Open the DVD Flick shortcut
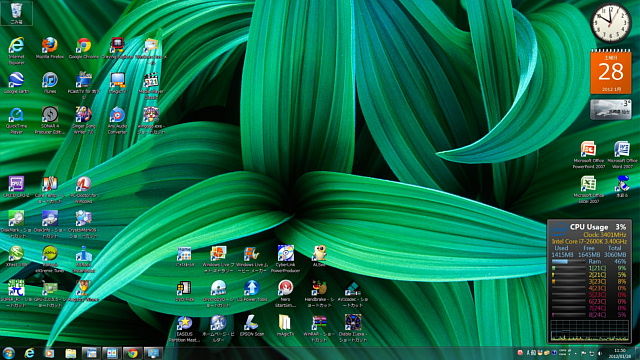 [x=184, y=291]
